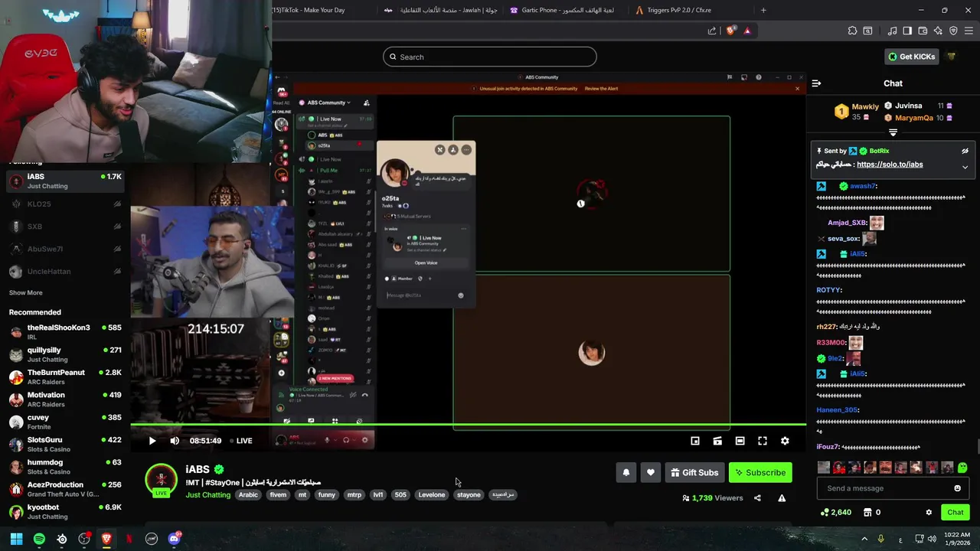Viewport: 980px width, 551px height.
Task: Report stream using the warning triangle icon
Action: [782, 498]
